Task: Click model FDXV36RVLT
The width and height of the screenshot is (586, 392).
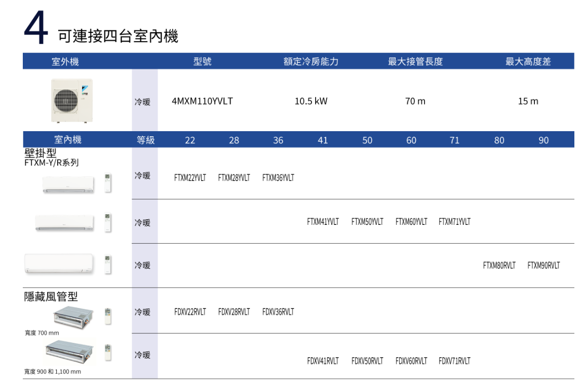Action: (278, 312)
